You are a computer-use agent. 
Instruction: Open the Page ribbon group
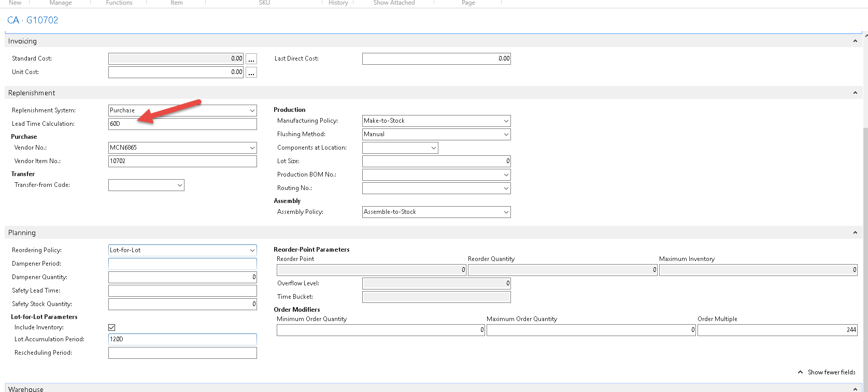click(x=468, y=3)
